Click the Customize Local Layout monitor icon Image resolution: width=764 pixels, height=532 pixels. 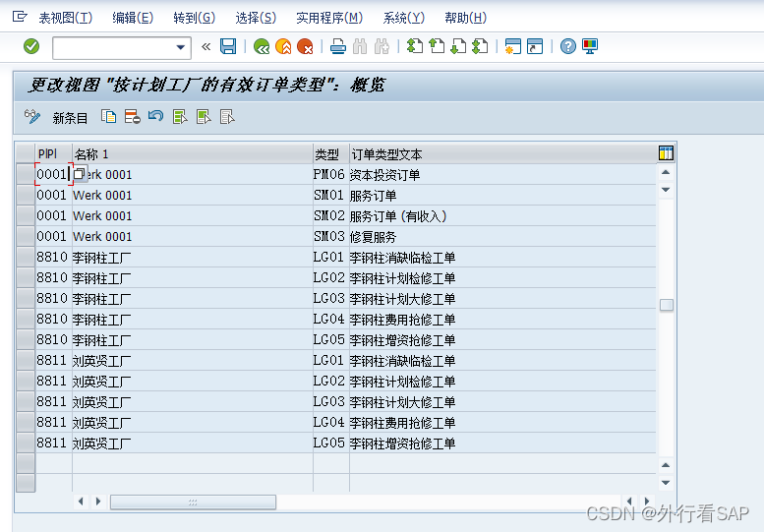(x=590, y=47)
